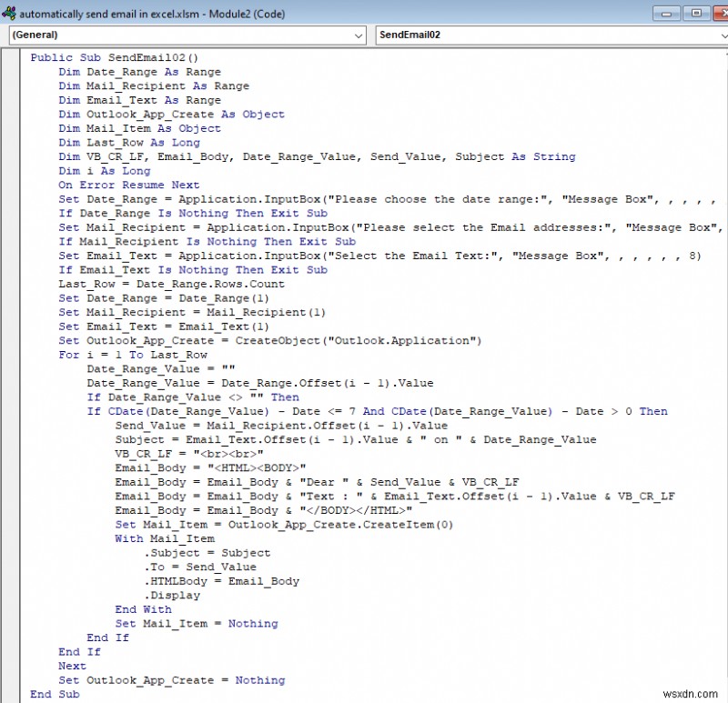The height and width of the screenshot is (703, 728).
Task: Click the Email_Body "</BODY></HTML>" line
Action: (x=264, y=510)
